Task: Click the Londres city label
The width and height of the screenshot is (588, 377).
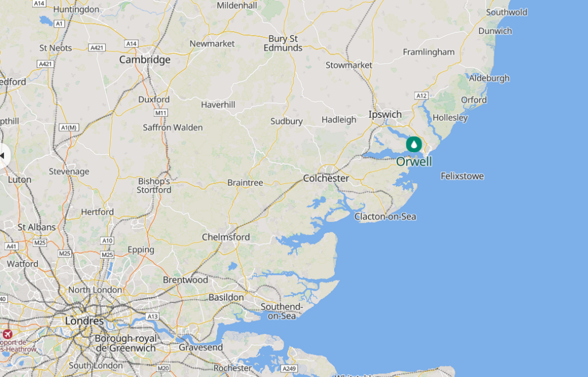Action: [x=84, y=321]
